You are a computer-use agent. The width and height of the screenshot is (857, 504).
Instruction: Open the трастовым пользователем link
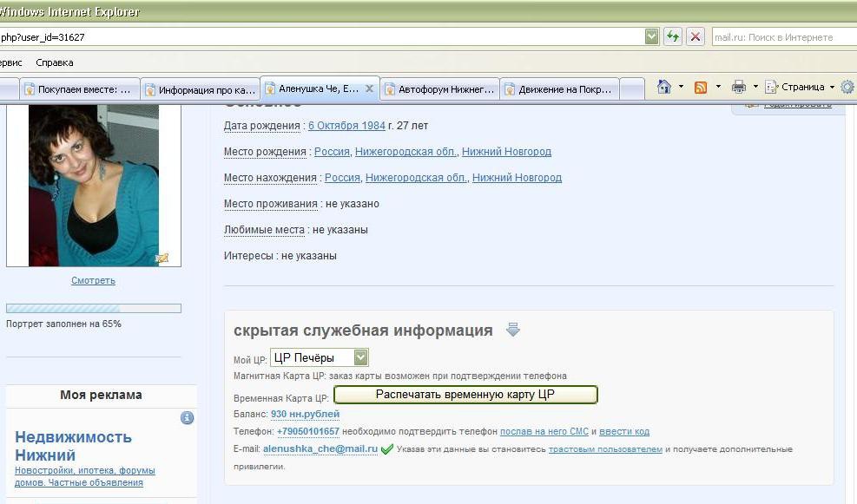605,449
